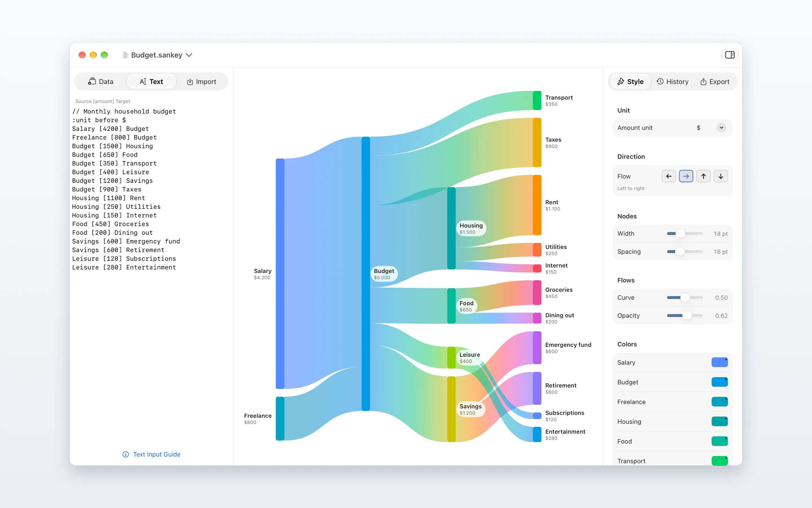Image resolution: width=812 pixels, height=508 pixels.
Task: Set flow direction to upward arrow
Action: (x=703, y=176)
